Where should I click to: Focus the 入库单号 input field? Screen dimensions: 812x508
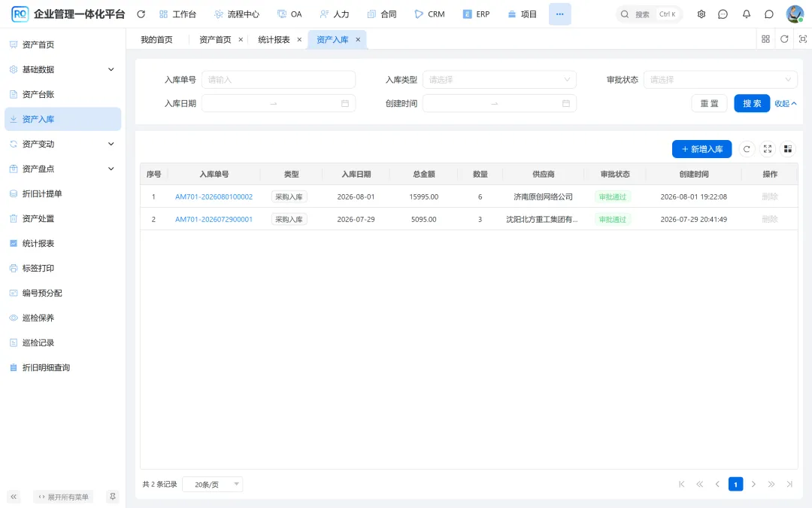pos(279,80)
